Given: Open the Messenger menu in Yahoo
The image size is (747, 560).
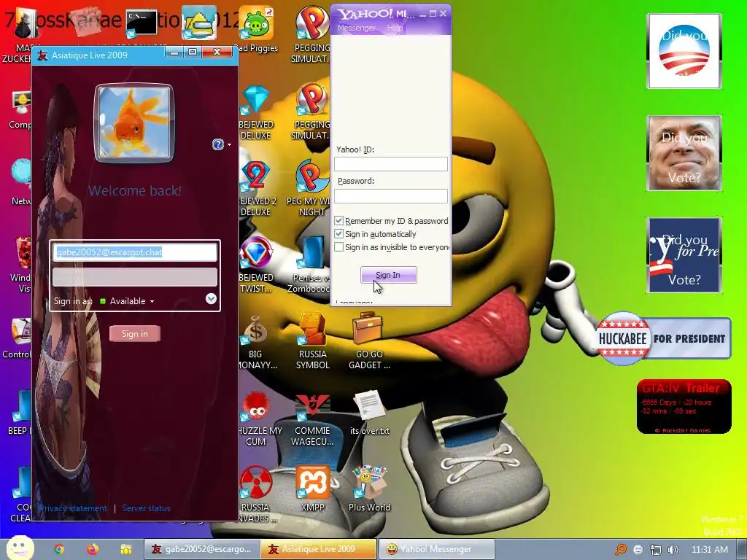Looking at the screenshot, I should click(357, 28).
